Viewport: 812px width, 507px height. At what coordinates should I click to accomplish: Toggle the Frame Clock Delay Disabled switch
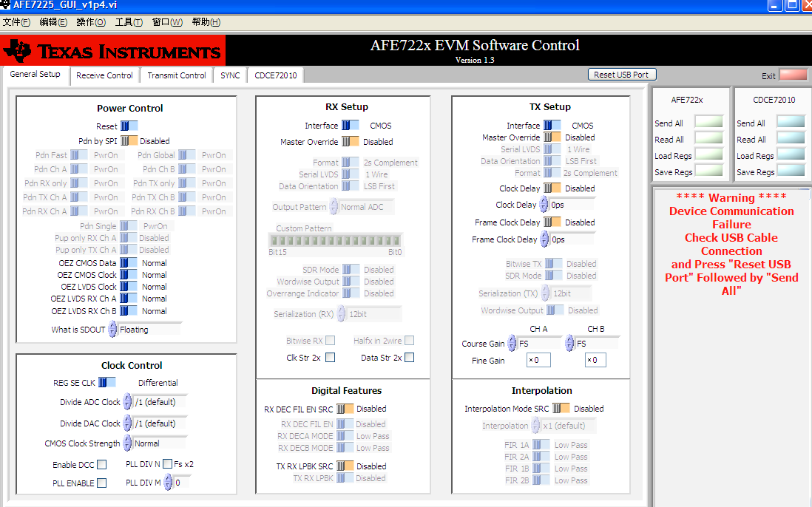click(552, 222)
